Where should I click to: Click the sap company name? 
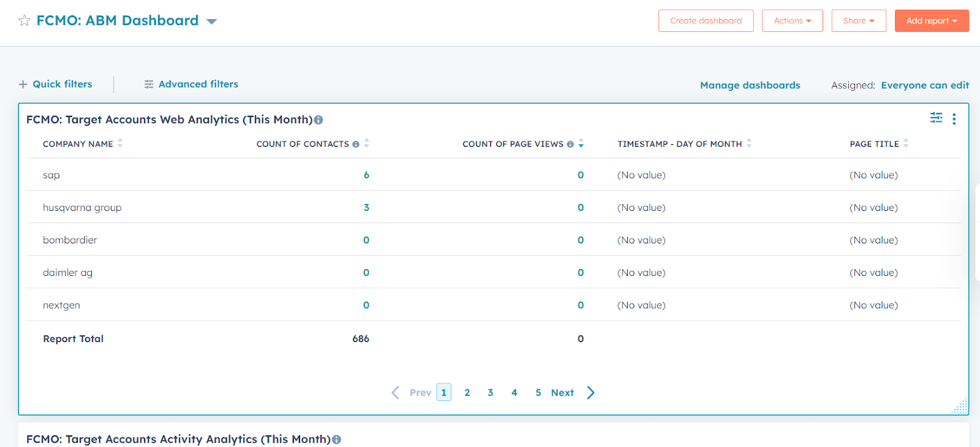[51, 175]
